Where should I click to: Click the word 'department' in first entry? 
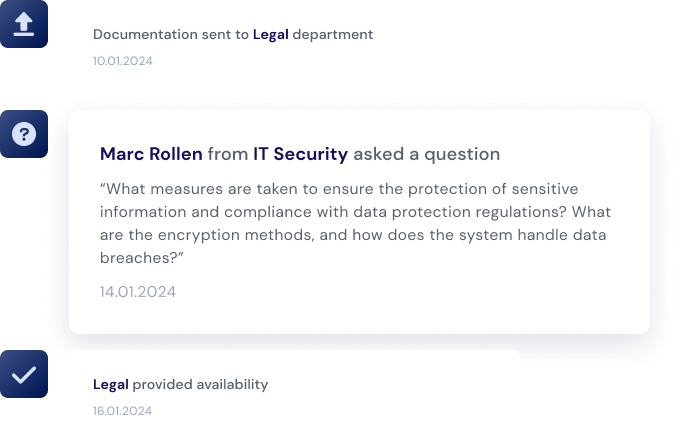[x=333, y=34]
